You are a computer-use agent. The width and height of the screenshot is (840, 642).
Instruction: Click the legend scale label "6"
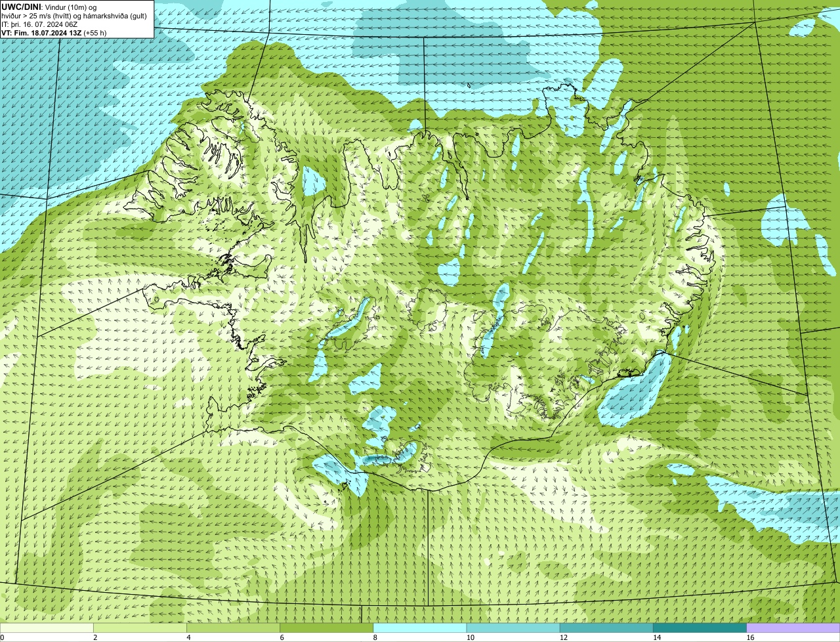coord(282,637)
